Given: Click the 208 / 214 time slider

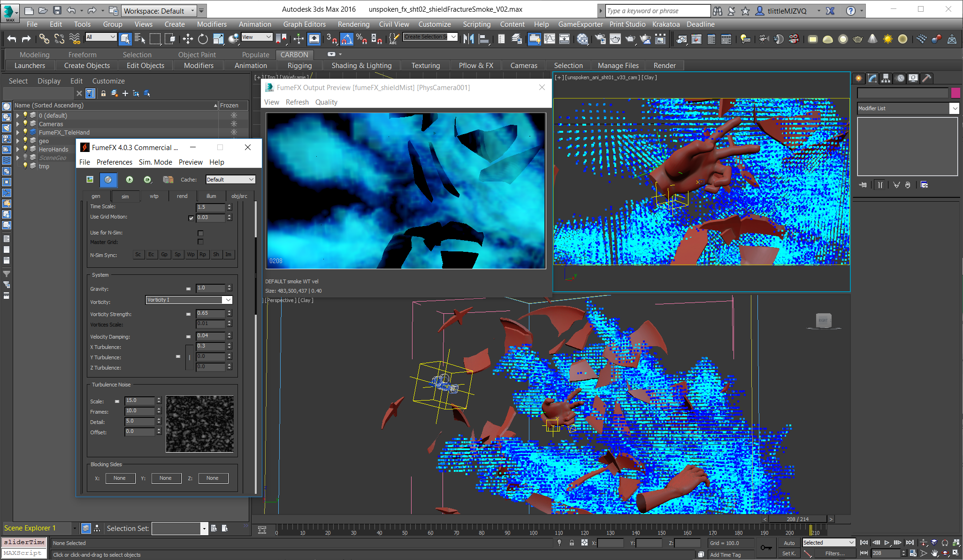Looking at the screenshot, I should pyautogui.click(x=797, y=519).
